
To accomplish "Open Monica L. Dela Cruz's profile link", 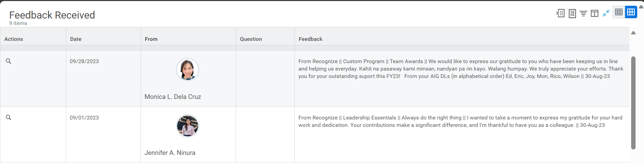I will tap(173, 97).
